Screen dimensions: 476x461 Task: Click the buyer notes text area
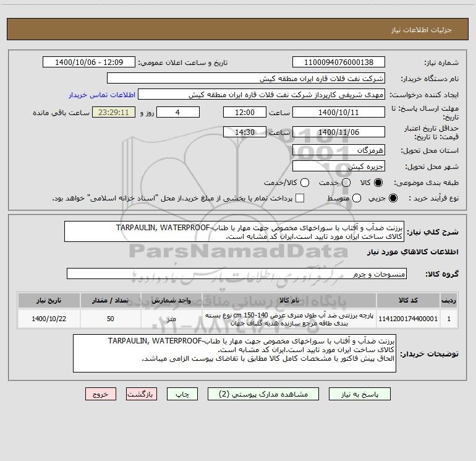click(x=234, y=353)
